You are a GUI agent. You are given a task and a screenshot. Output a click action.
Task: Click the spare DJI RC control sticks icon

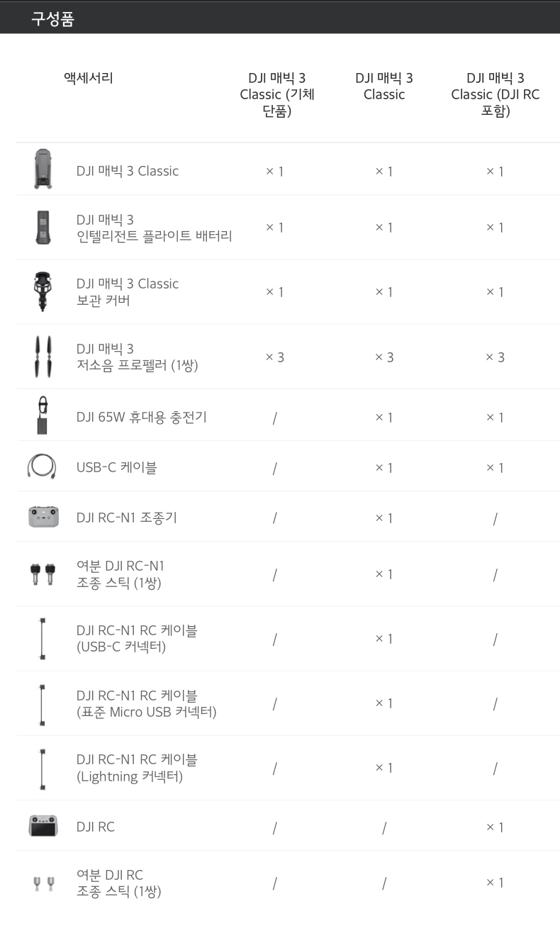pyautogui.click(x=43, y=883)
